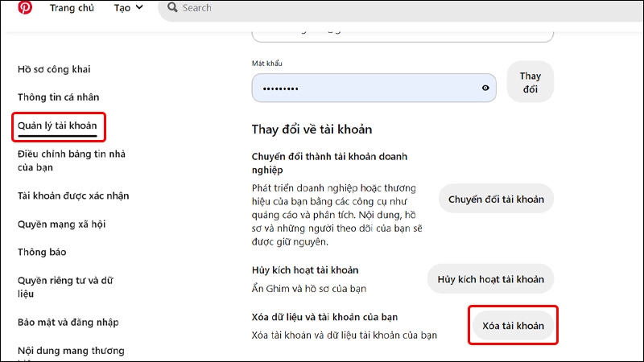Click the Xóa dữ liệu và tài khoản của bạn text

(x=324, y=317)
